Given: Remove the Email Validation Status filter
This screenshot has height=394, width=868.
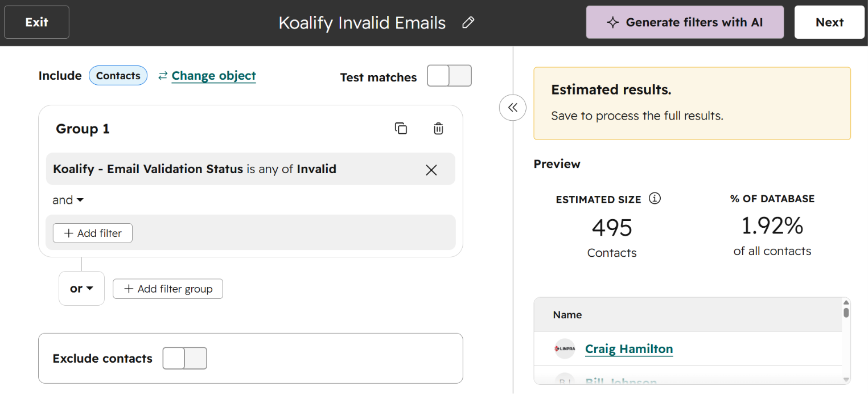Looking at the screenshot, I should (431, 170).
